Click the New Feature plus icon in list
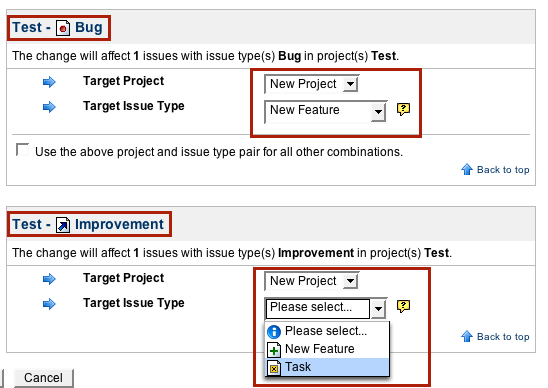 click(x=274, y=349)
